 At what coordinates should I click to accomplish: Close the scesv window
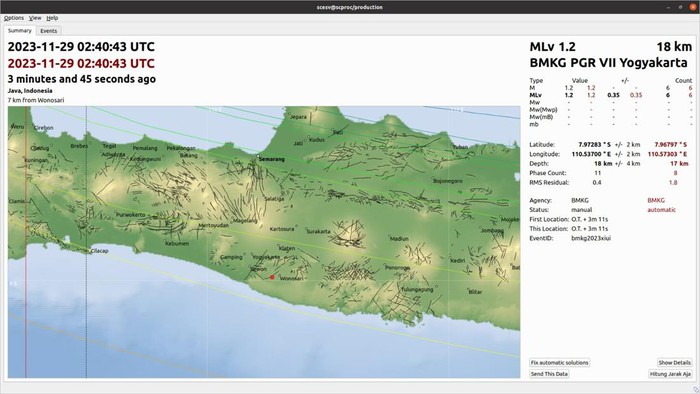(693, 7)
